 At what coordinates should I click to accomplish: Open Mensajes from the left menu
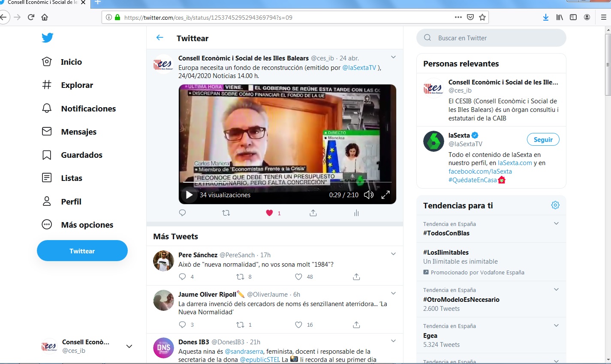coord(78,132)
